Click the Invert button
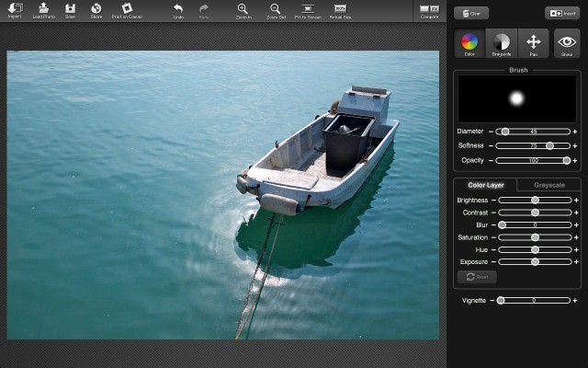 [561, 13]
